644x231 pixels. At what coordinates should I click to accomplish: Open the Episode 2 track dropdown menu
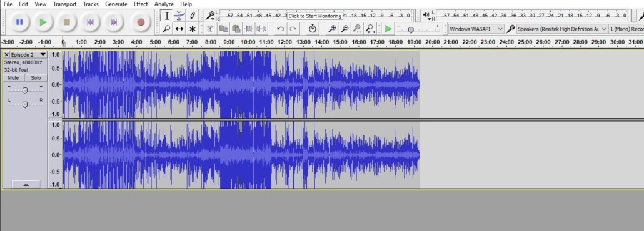[x=43, y=54]
